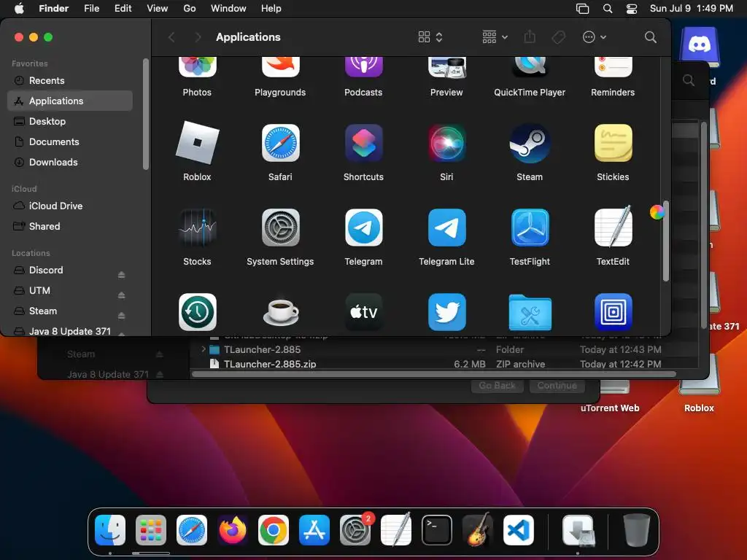The width and height of the screenshot is (747, 560).
Task: Go back in Finder navigation
Action: (x=172, y=37)
